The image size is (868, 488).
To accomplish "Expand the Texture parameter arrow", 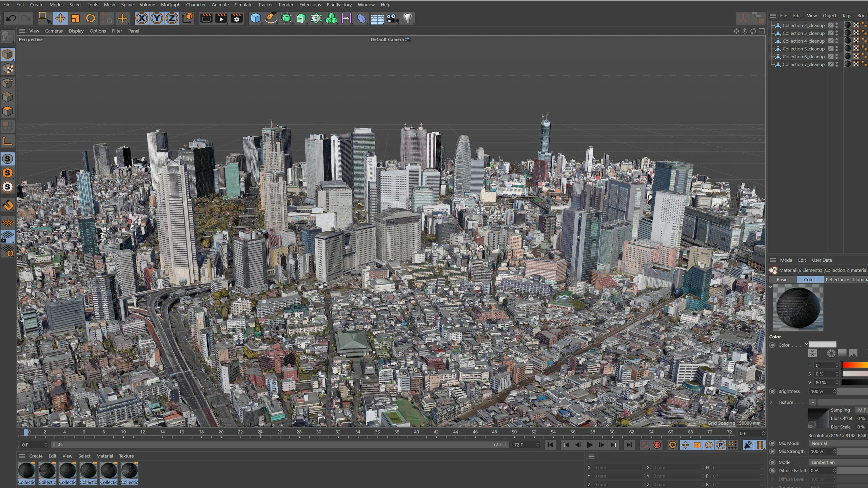I will 771,402.
